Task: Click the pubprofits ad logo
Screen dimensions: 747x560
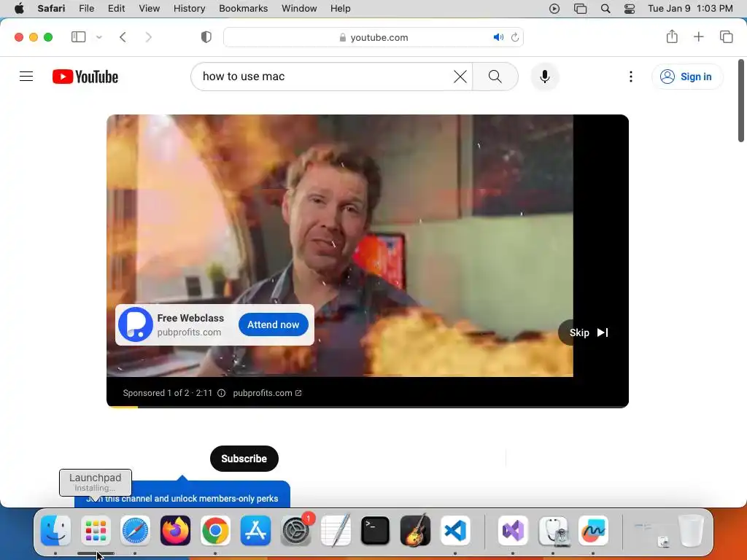Action: [x=135, y=324]
